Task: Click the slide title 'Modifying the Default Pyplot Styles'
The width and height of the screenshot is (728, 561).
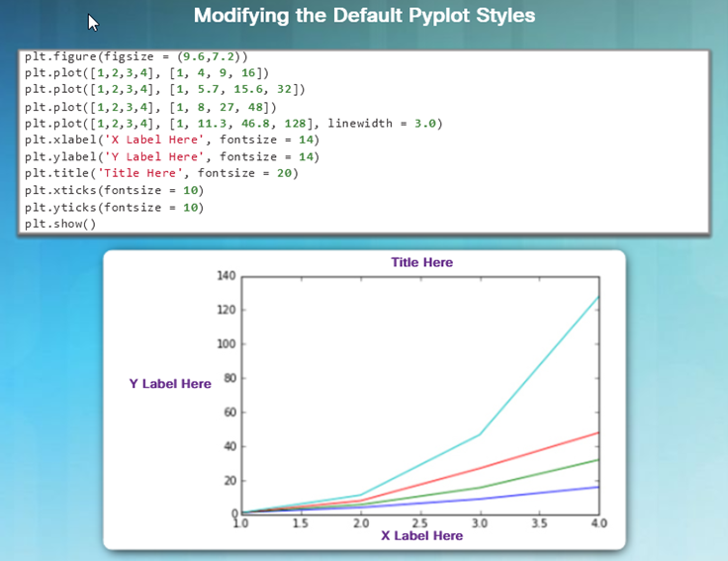Action: pyautogui.click(x=364, y=16)
